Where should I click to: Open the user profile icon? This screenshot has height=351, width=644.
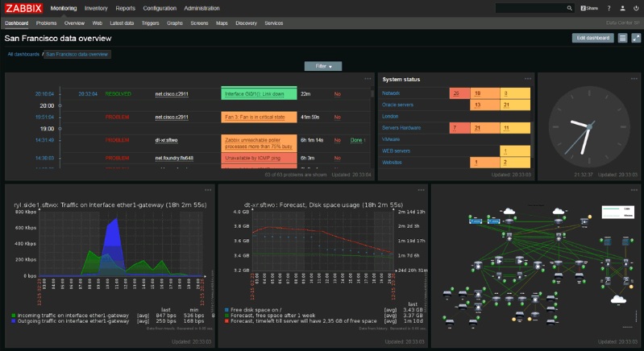[623, 8]
